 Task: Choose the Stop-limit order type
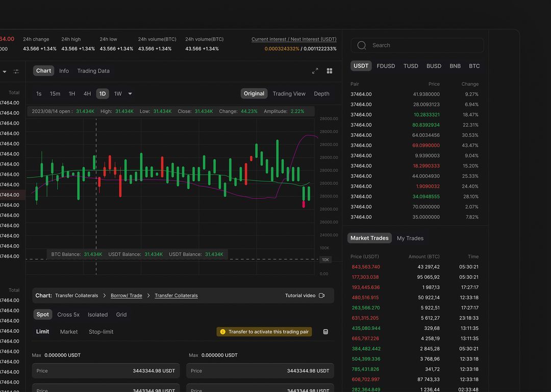pyautogui.click(x=101, y=332)
